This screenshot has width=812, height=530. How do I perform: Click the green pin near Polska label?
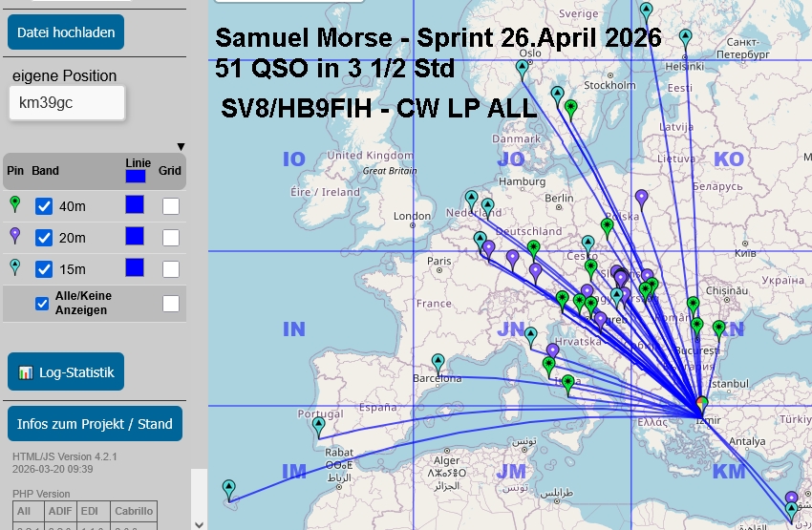coord(607,227)
